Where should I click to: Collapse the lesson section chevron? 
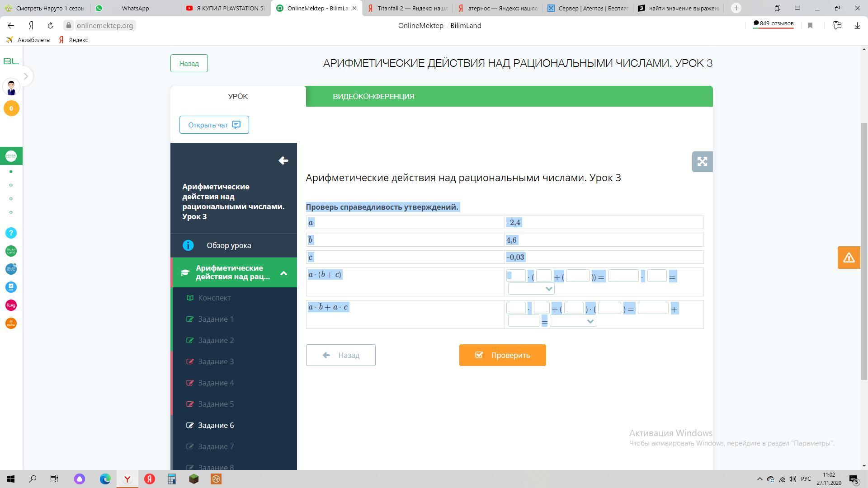pos(283,273)
